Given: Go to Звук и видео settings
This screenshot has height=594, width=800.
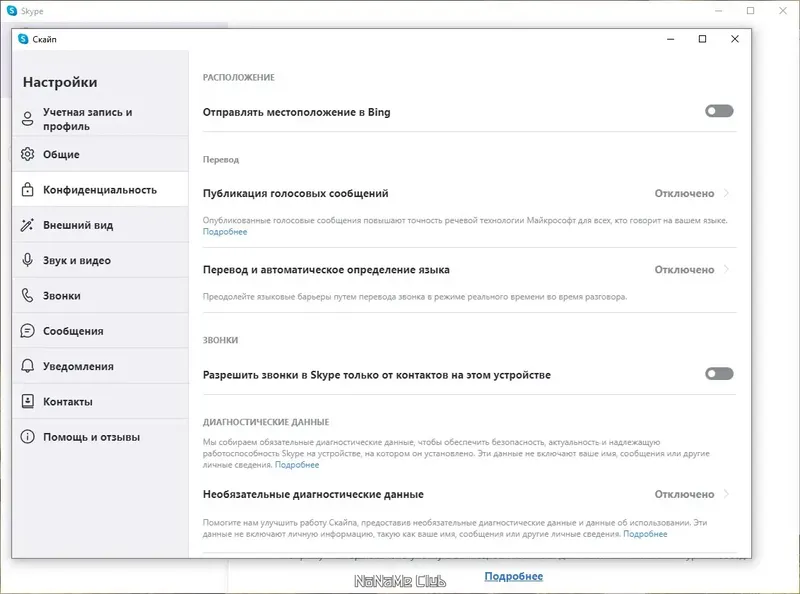Looking at the screenshot, I should tap(101, 260).
